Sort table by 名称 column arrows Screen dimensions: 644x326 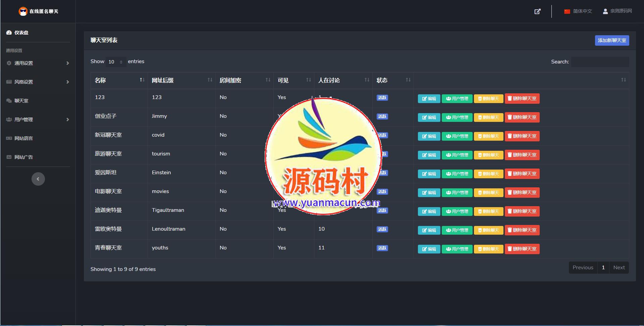click(142, 80)
